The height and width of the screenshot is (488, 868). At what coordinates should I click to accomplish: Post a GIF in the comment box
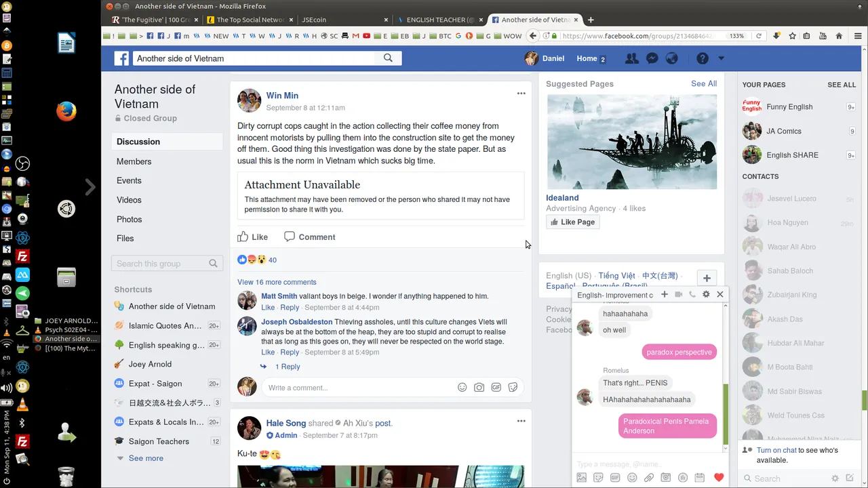pos(496,388)
